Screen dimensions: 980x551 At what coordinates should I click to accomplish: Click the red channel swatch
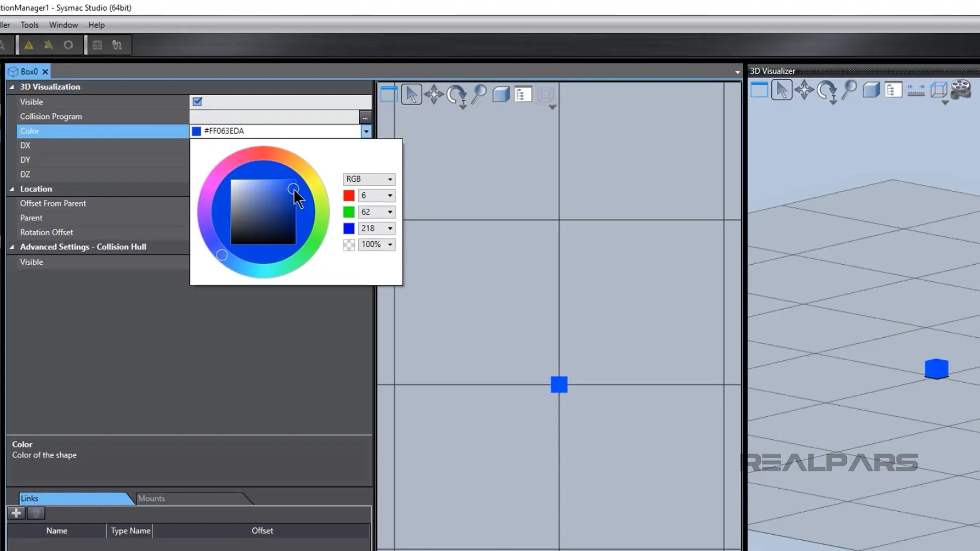click(x=349, y=195)
